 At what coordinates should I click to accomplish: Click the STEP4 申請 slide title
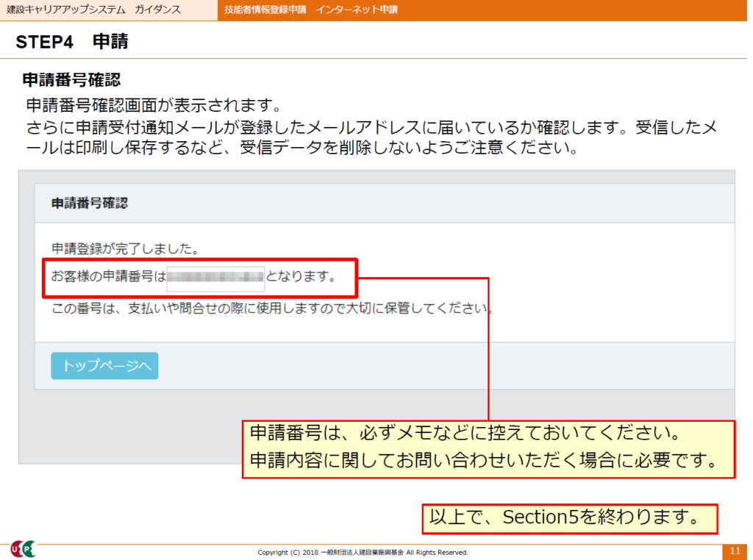pyautogui.click(x=72, y=42)
